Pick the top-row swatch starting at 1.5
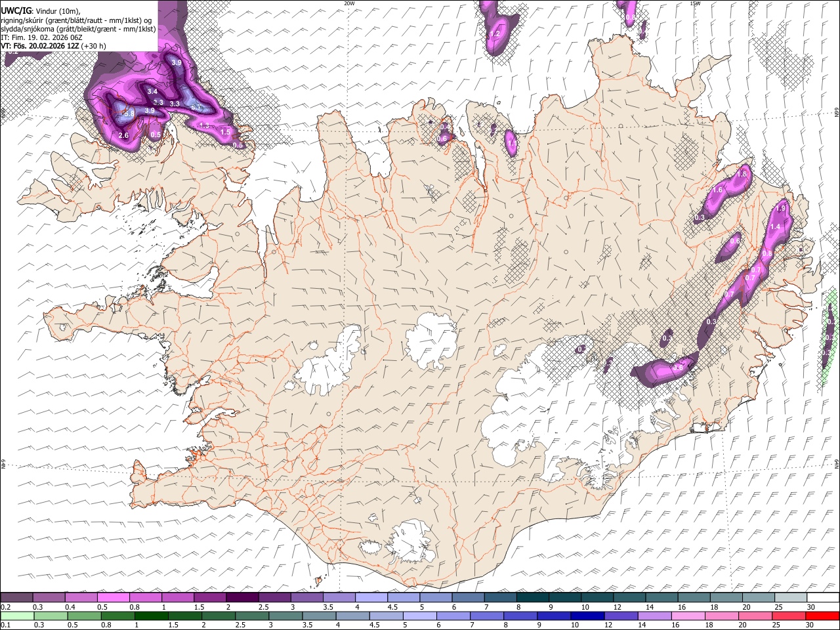Viewport: 840px width, 630px height. [x=210, y=598]
